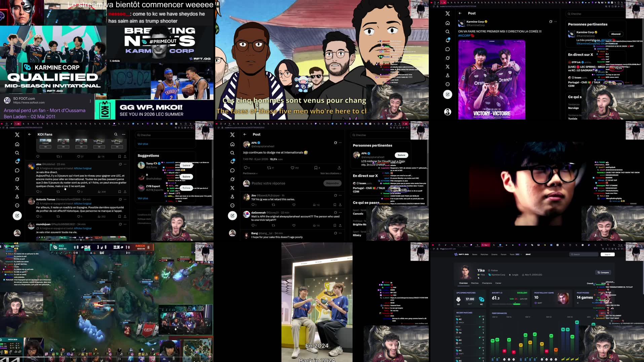Viewport: 644px width, 362px height.
Task: Toggle Abonné button for Karmine Corp
Action: tap(616, 34)
